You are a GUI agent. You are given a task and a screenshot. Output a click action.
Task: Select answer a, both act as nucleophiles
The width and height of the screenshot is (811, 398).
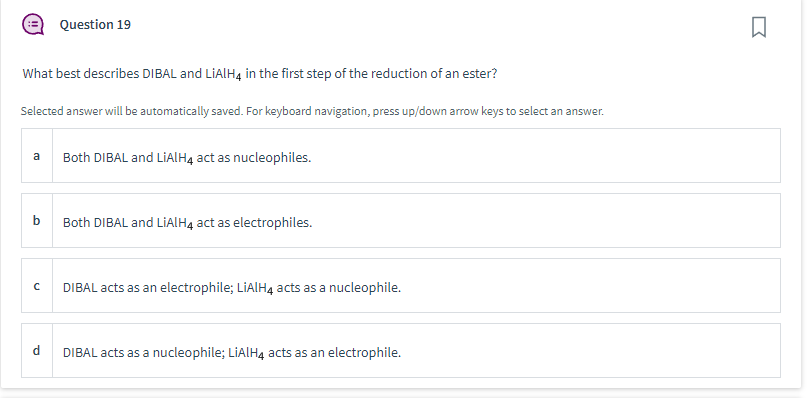[x=401, y=156]
